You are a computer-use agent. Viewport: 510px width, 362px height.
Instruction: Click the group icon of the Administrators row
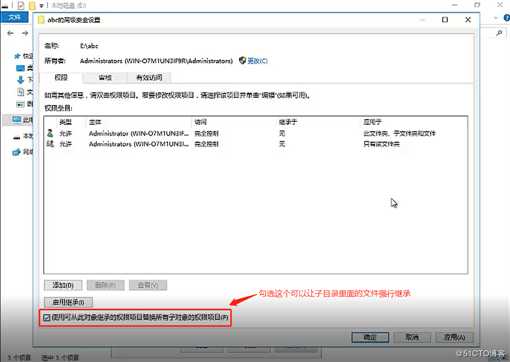coord(50,144)
